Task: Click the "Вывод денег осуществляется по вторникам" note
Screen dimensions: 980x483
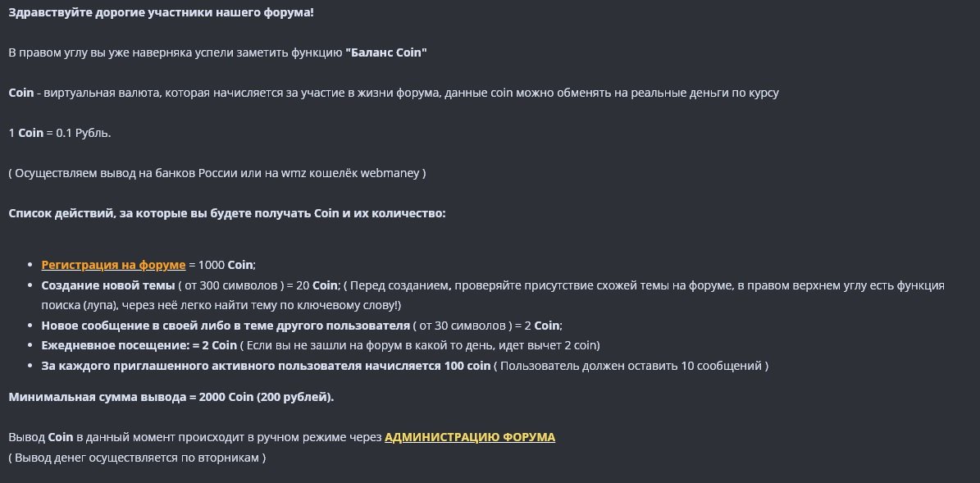Action: 137,458
